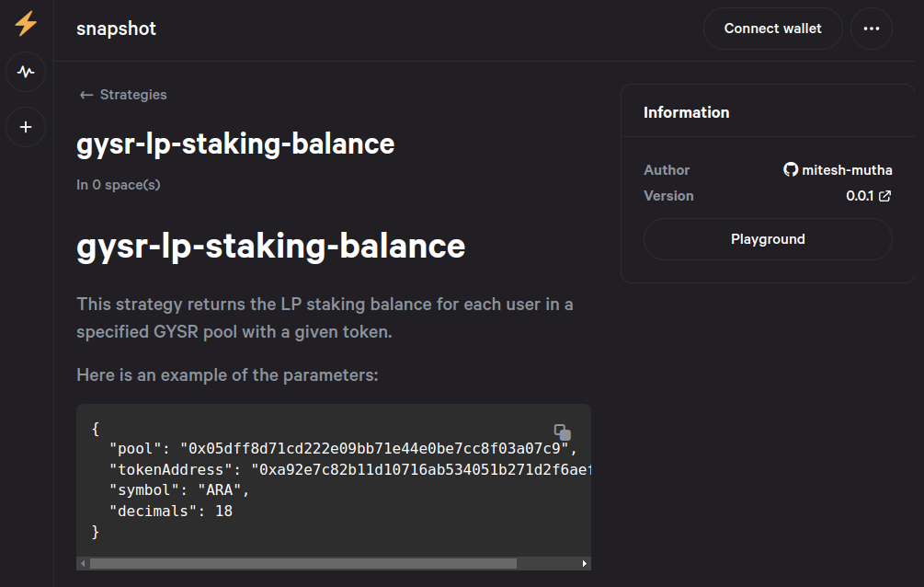Click the Version label in Information panel
Image resolution: width=924 pixels, height=587 pixels.
tap(668, 196)
